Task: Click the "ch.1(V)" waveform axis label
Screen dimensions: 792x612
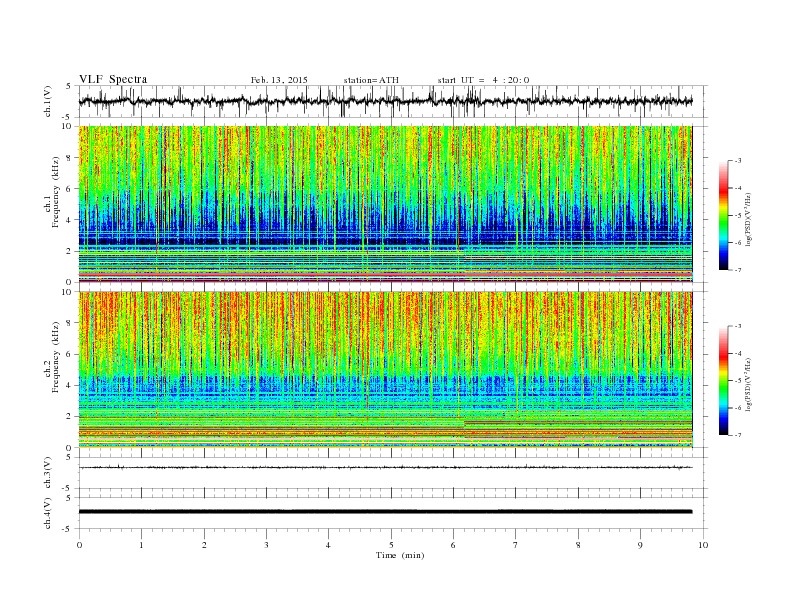Action: (x=48, y=103)
